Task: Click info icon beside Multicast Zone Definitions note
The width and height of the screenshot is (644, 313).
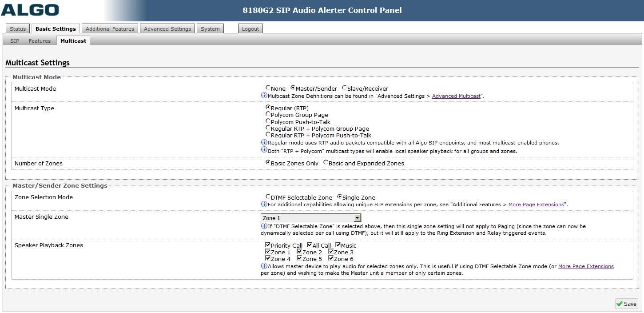Action: (x=264, y=95)
